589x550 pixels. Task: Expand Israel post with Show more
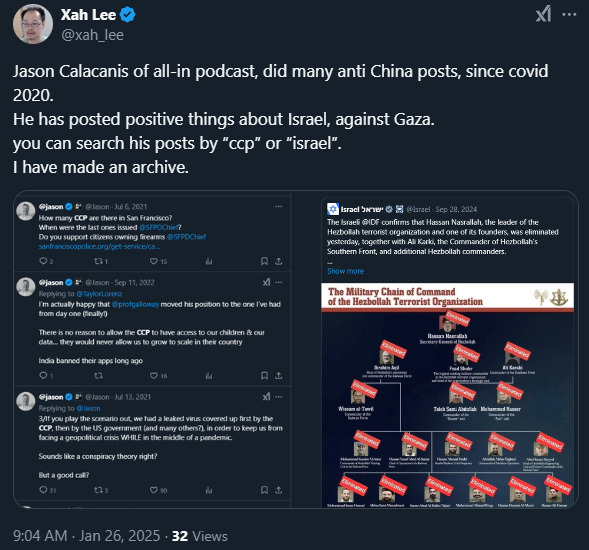(345, 271)
